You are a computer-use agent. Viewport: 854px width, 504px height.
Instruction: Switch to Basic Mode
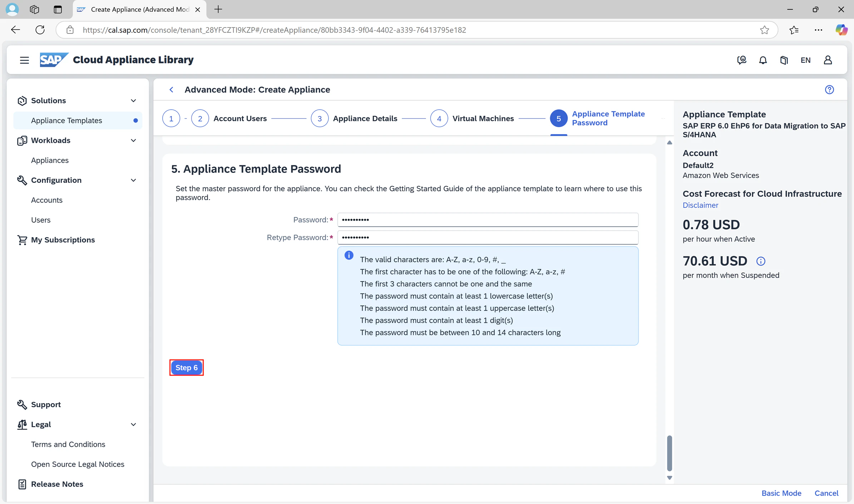pyautogui.click(x=781, y=493)
